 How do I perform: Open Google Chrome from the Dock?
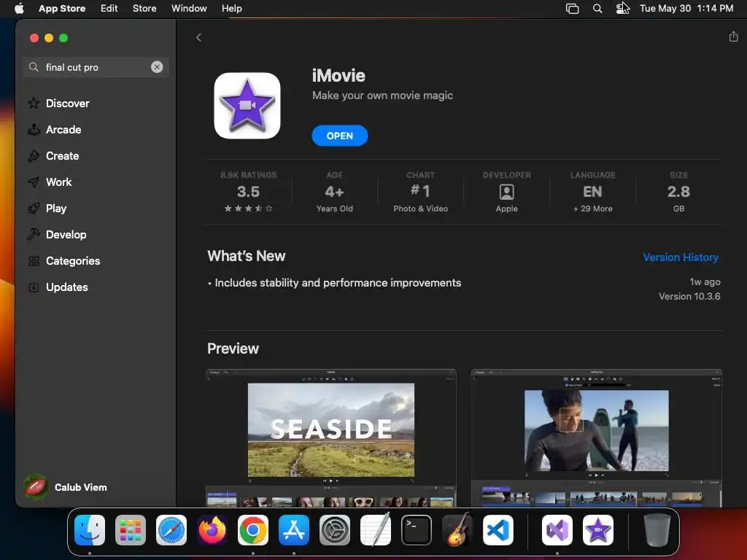coord(253,530)
